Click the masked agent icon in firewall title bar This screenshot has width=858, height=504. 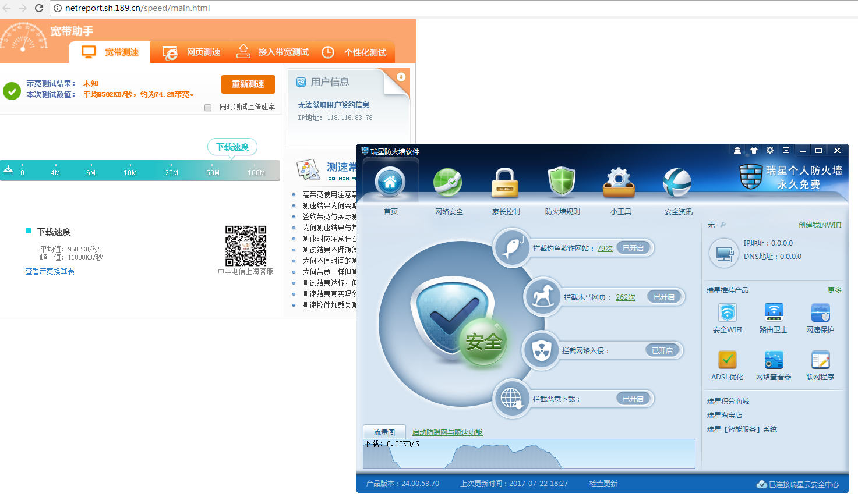point(737,151)
